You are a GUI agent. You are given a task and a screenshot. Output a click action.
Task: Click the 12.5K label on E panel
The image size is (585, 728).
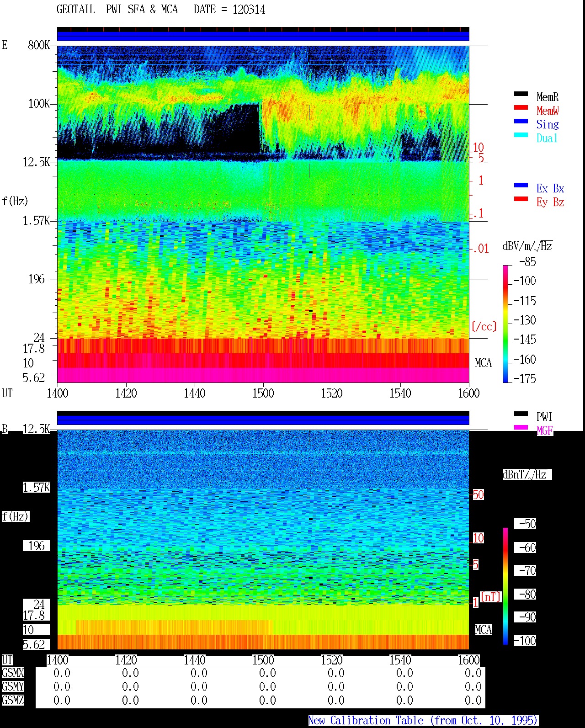click(37, 162)
